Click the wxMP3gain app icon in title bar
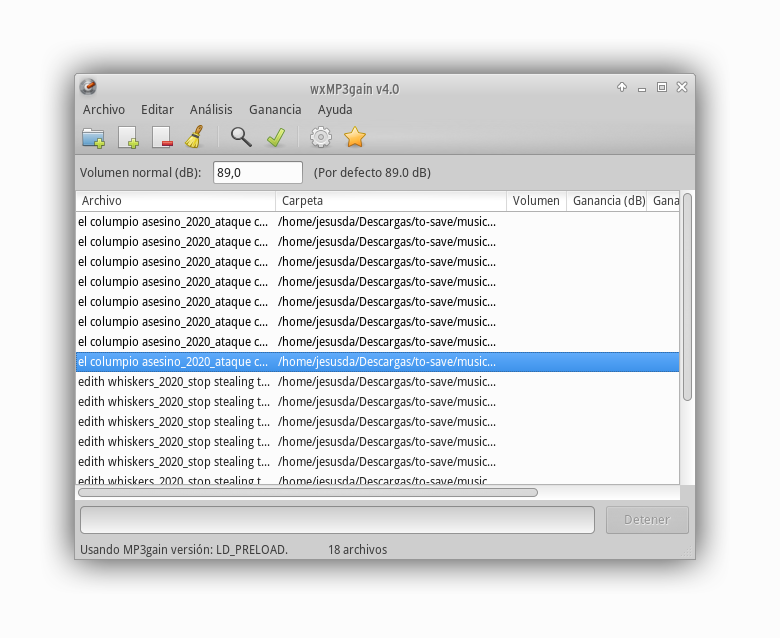 (x=88, y=88)
